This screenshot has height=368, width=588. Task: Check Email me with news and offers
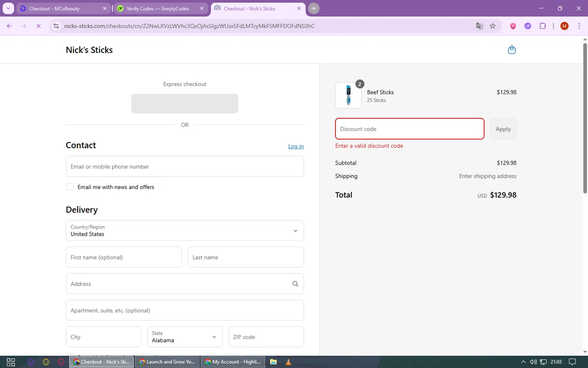(x=70, y=187)
